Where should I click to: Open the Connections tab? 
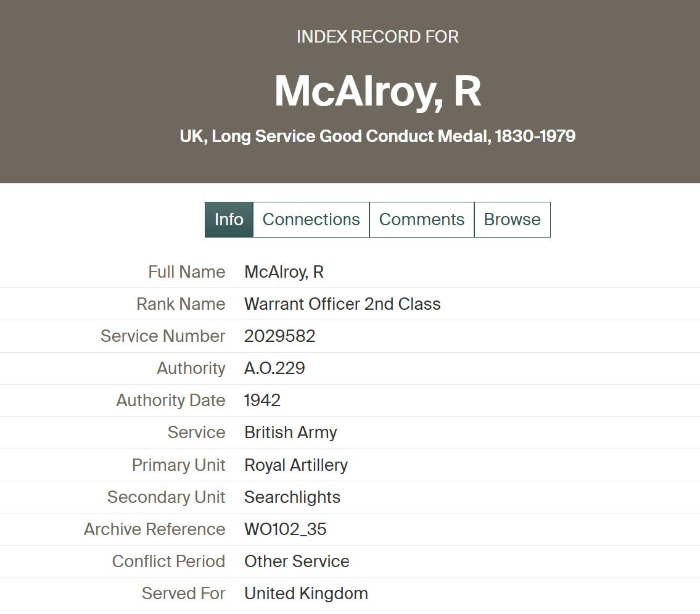click(x=311, y=219)
